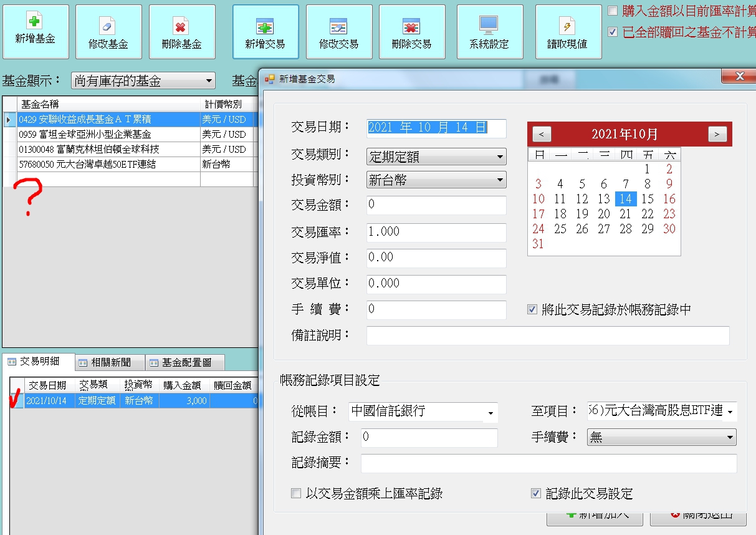Select day 15 in the calendar
Image resolution: width=756 pixels, height=535 pixels.
point(648,199)
